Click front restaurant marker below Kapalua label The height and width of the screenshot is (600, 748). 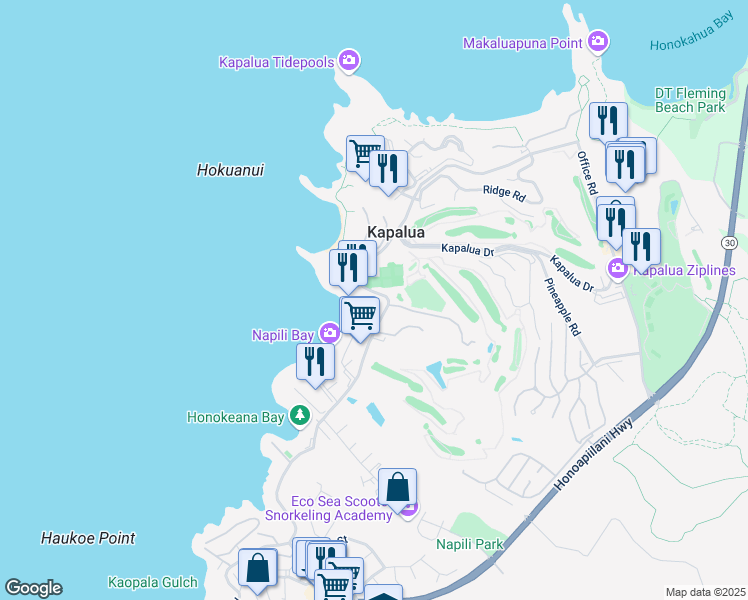coord(348,269)
